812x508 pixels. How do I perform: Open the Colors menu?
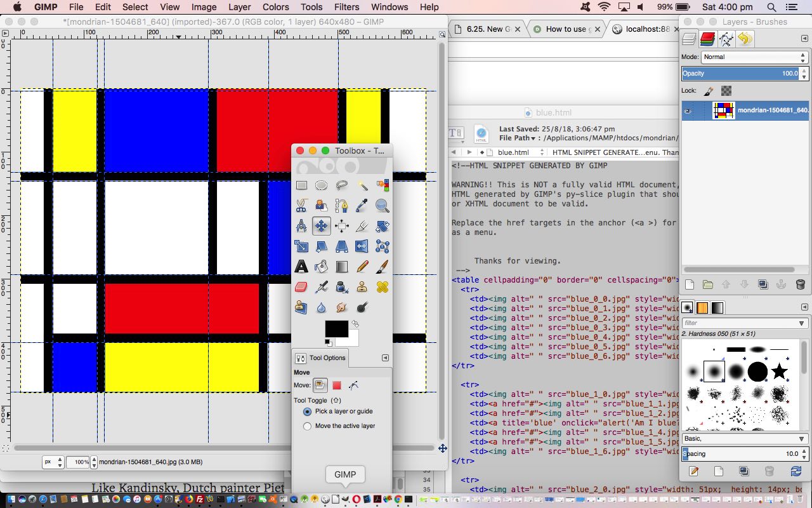tap(275, 7)
